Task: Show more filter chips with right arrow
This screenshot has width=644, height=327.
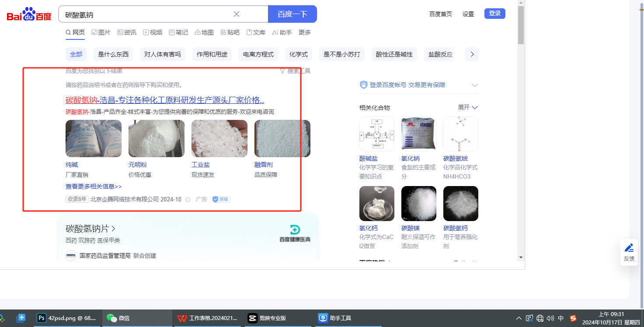Action: coord(472,54)
